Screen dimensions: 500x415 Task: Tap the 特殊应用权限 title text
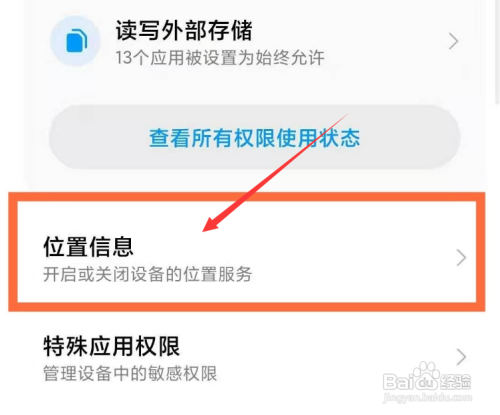[112, 346]
